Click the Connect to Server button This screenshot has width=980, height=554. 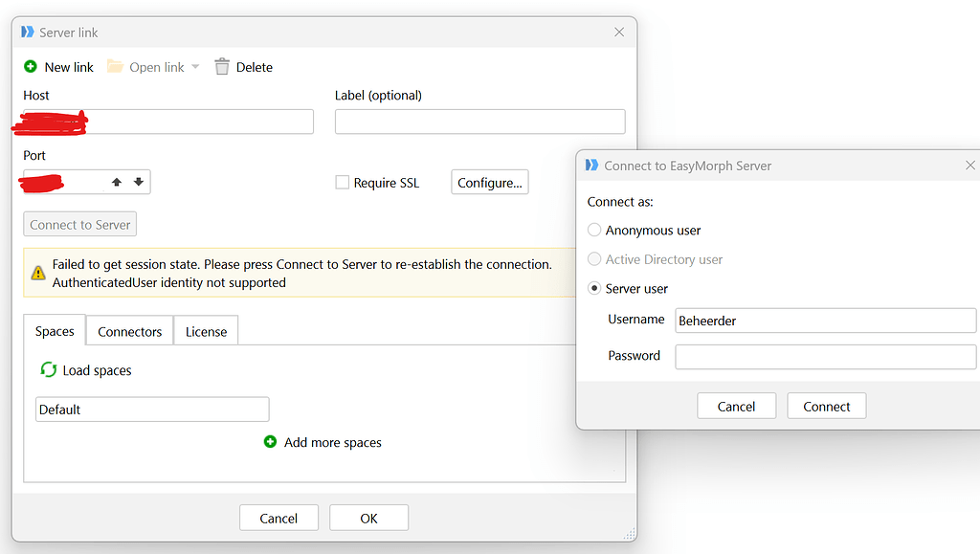pyautogui.click(x=79, y=224)
